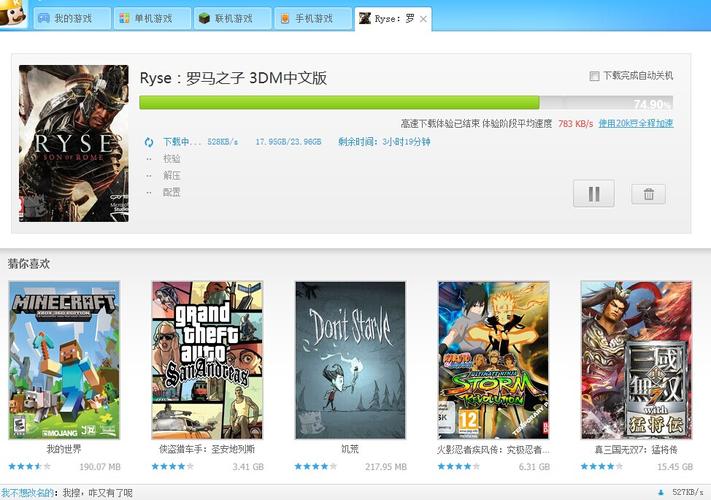Screen dimensions: 711x500
Task: Click the 剩余时间 remaining time text
Action: click(384, 142)
